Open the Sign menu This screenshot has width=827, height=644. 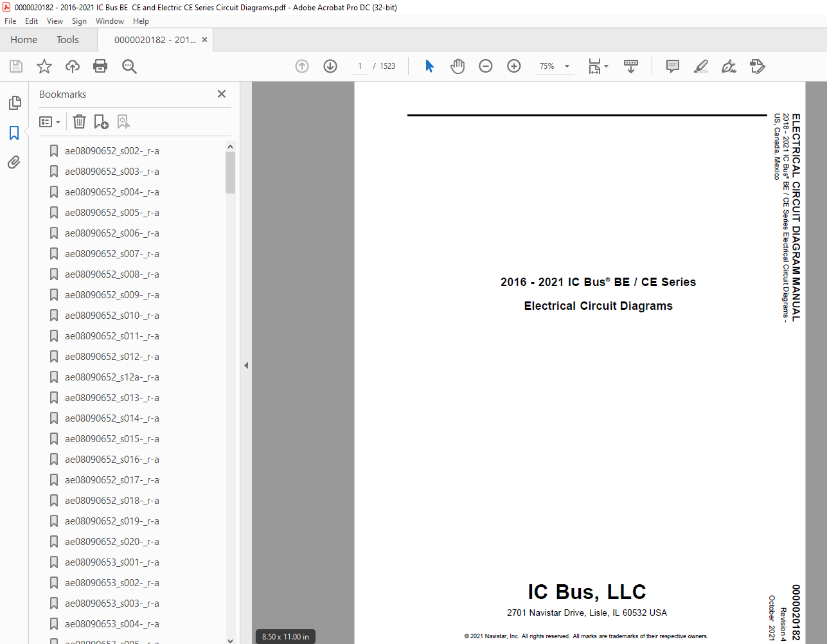coord(79,21)
